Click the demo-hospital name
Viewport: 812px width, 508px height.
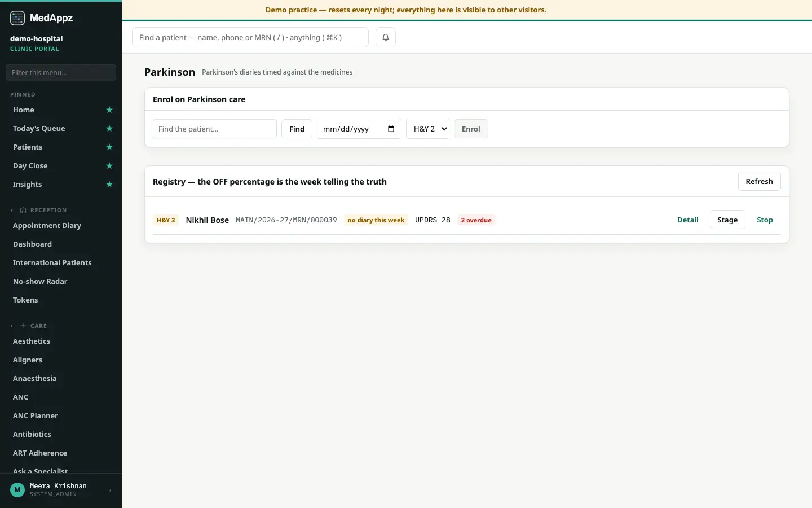(x=37, y=38)
